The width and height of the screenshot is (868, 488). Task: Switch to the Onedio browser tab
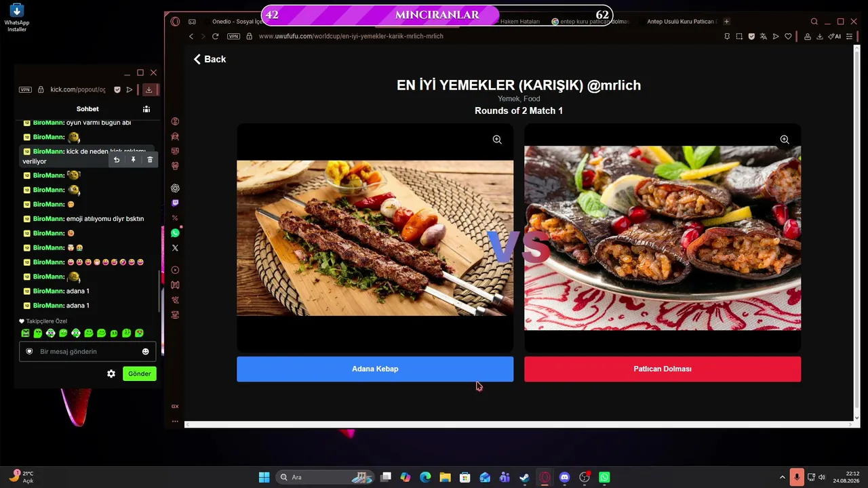237,22
